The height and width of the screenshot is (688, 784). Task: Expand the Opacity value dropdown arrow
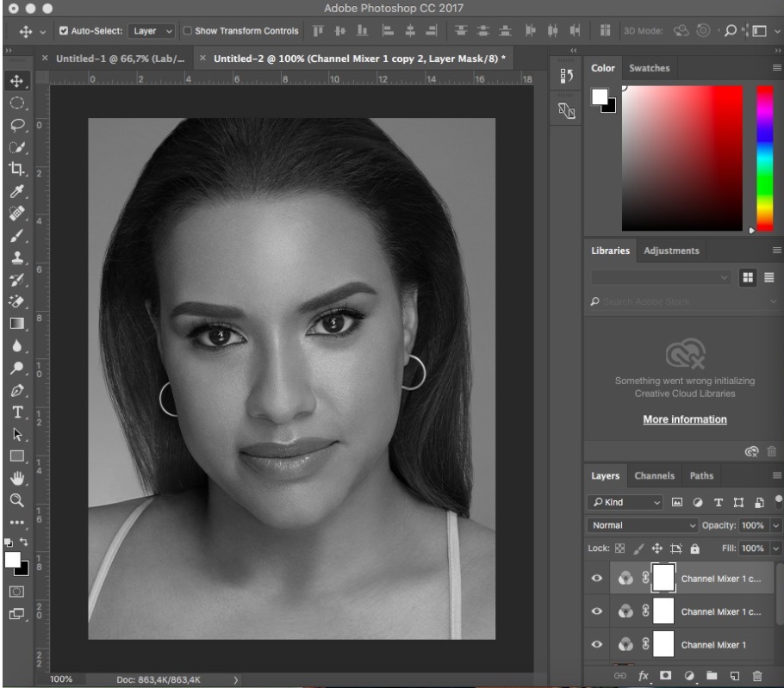point(775,525)
